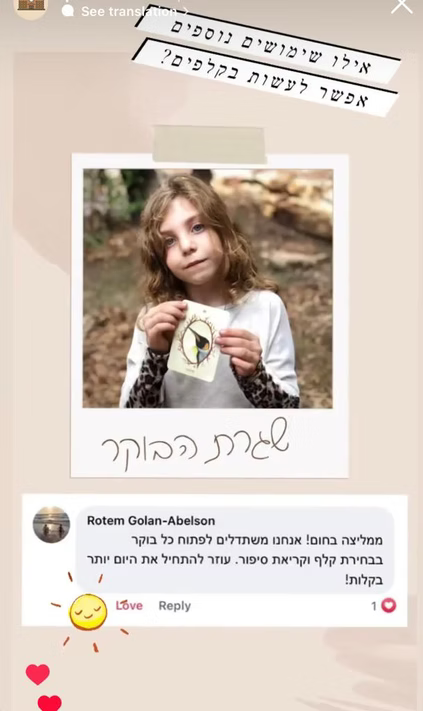The width and height of the screenshot is (423, 711).
Task: Click the tape sticker above the polaroid
Action: coord(209,144)
